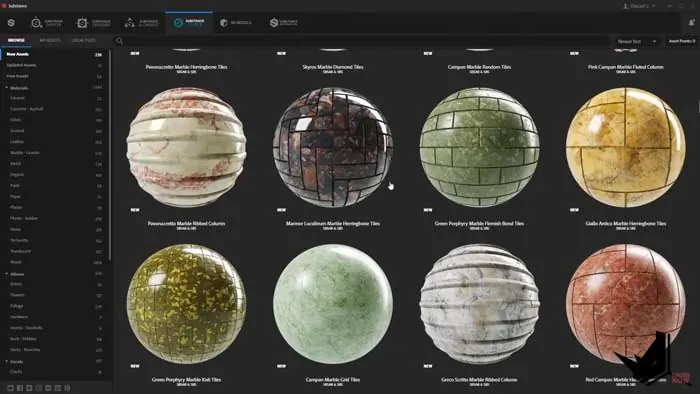Switch to the Substance Painter tab
This screenshot has width=700, height=394.
(47, 22)
